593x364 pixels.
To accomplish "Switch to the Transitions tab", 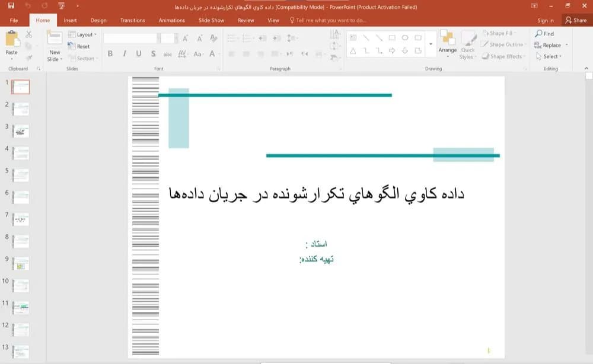I will 132,20.
